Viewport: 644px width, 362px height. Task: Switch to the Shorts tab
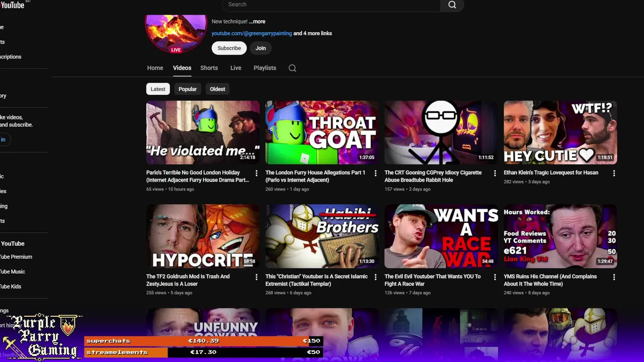click(x=209, y=68)
